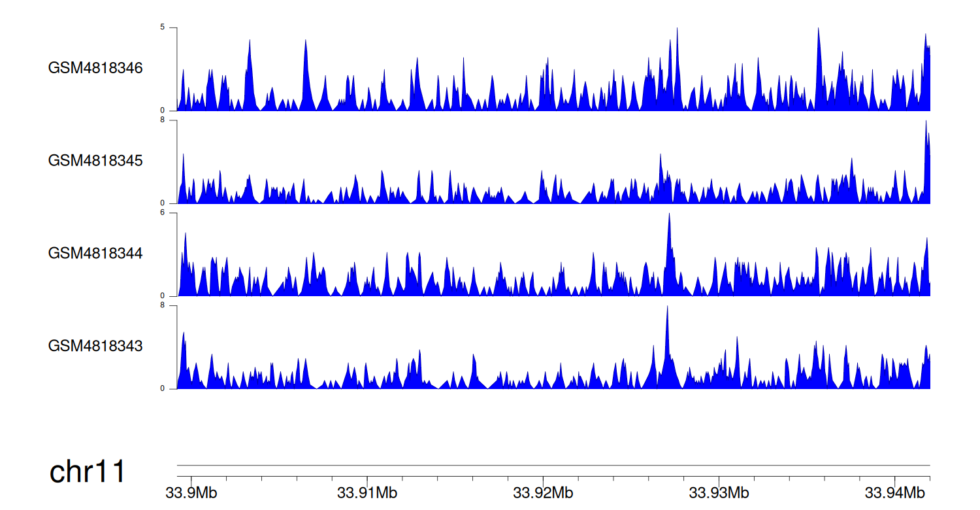This screenshot has height=510, width=980.
Task: Click the 33.9Mb axis position label
Action: click(x=191, y=492)
